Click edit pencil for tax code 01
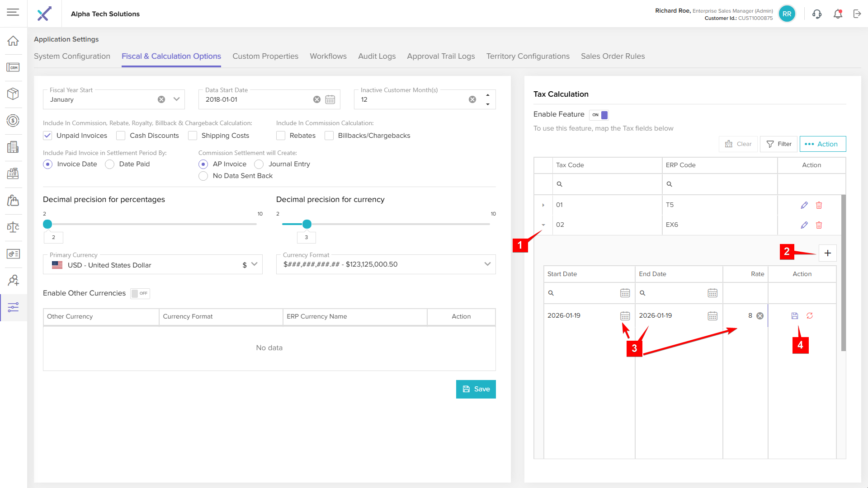Image resolution: width=868 pixels, height=488 pixels. coord(804,205)
